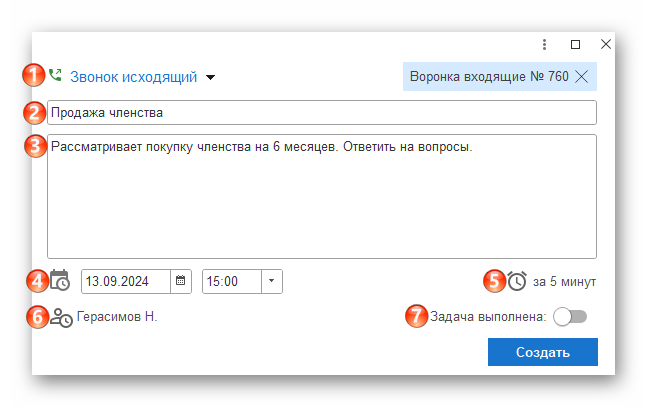Screen dimensions: 647x407
Task: Maximize the task dialog window
Action: point(575,44)
